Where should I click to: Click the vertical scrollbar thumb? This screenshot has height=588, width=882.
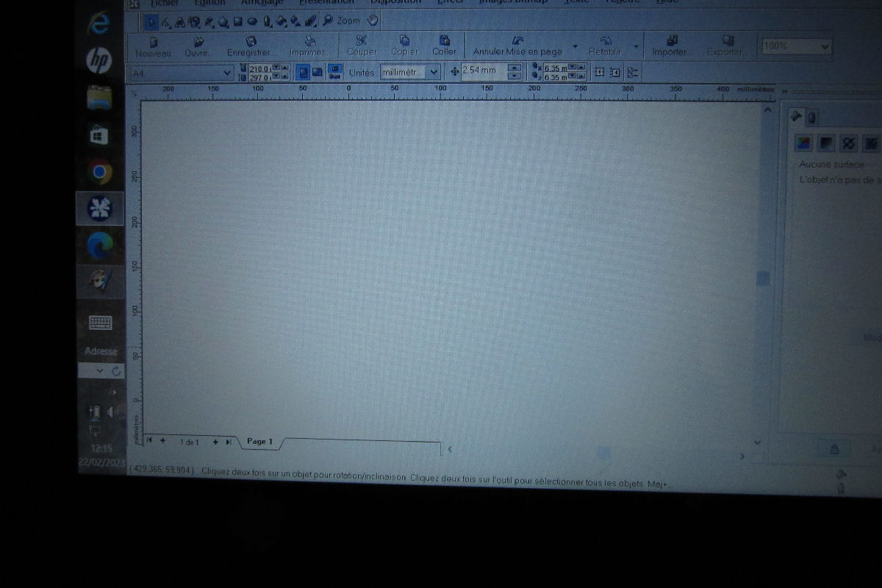(763, 278)
